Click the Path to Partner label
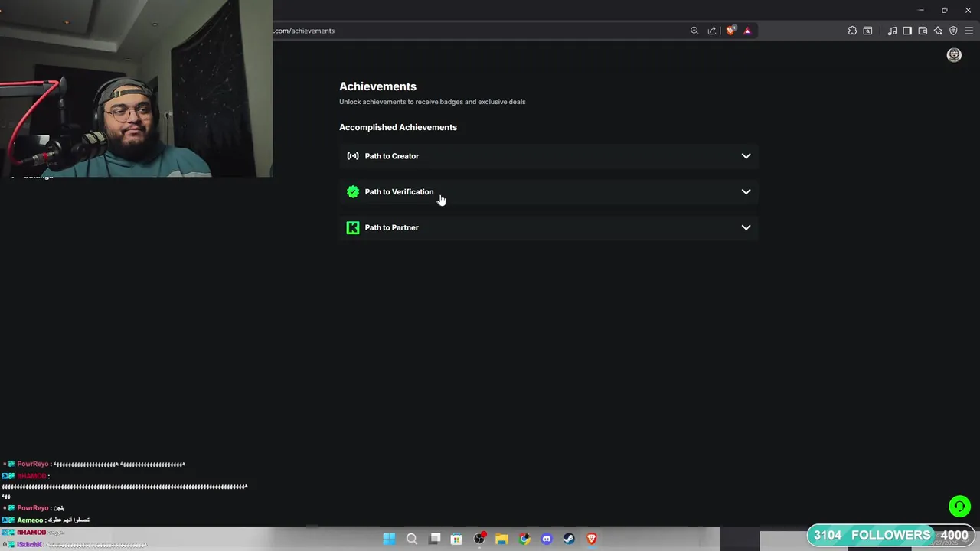Screen dimensions: 980x551 392,227
